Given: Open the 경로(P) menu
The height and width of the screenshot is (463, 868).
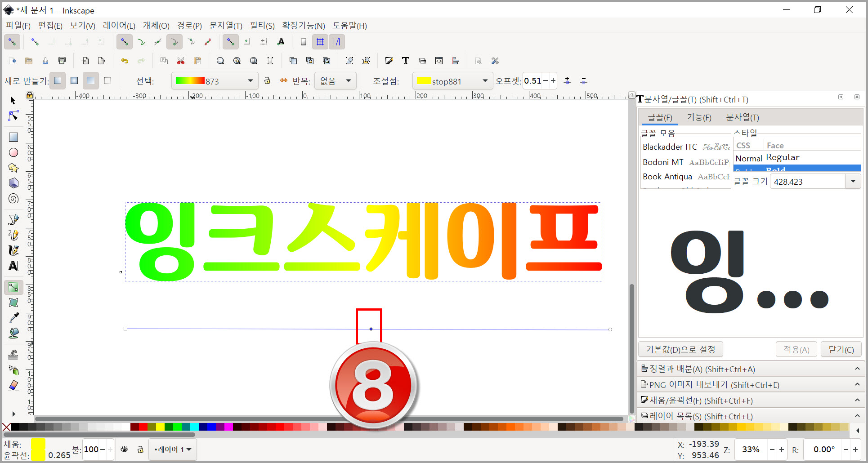Looking at the screenshot, I should (x=189, y=26).
